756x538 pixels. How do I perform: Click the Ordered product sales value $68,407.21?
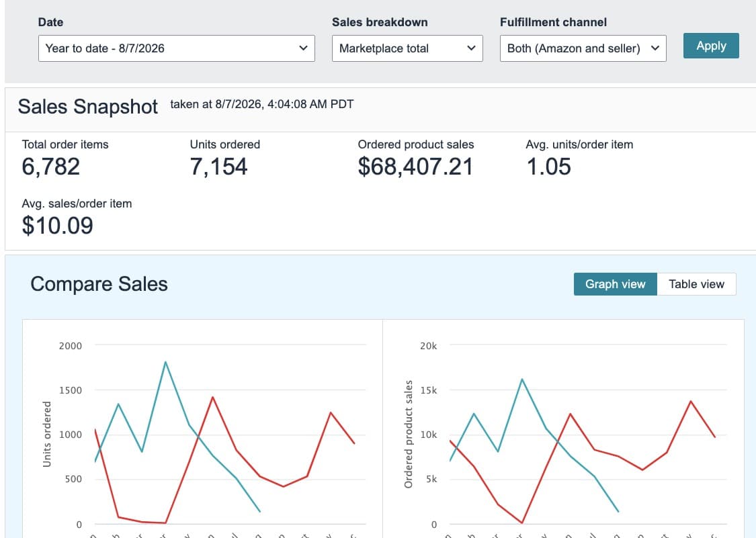pyautogui.click(x=415, y=167)
